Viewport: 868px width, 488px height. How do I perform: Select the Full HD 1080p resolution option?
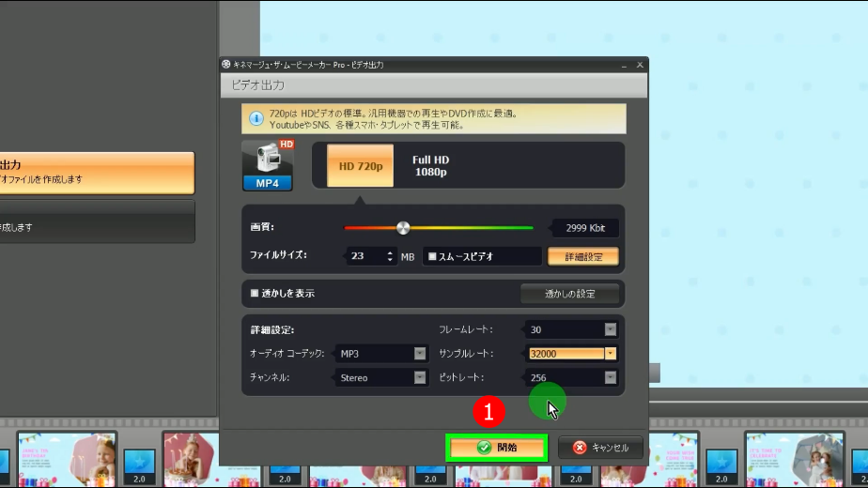pos(430,165)
